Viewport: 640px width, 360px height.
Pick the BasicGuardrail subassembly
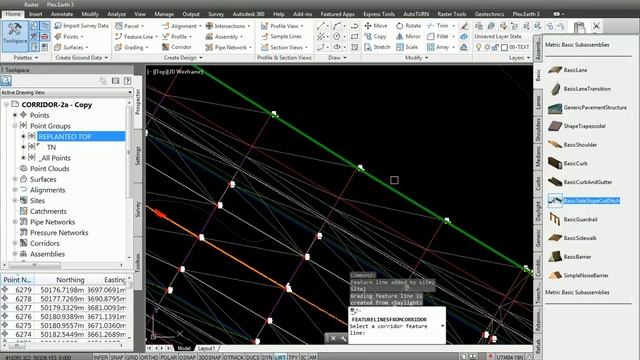point(572,219)
